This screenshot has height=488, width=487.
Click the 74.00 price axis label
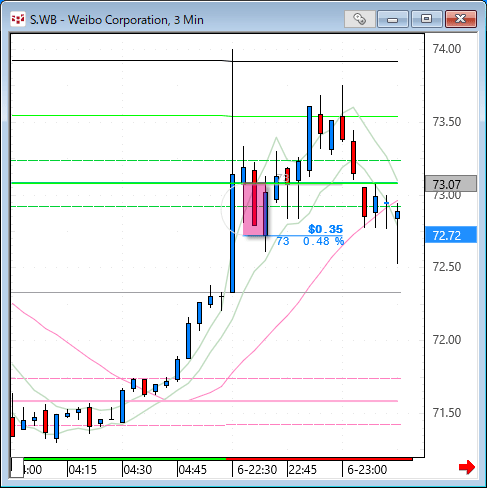pos(447,49)
